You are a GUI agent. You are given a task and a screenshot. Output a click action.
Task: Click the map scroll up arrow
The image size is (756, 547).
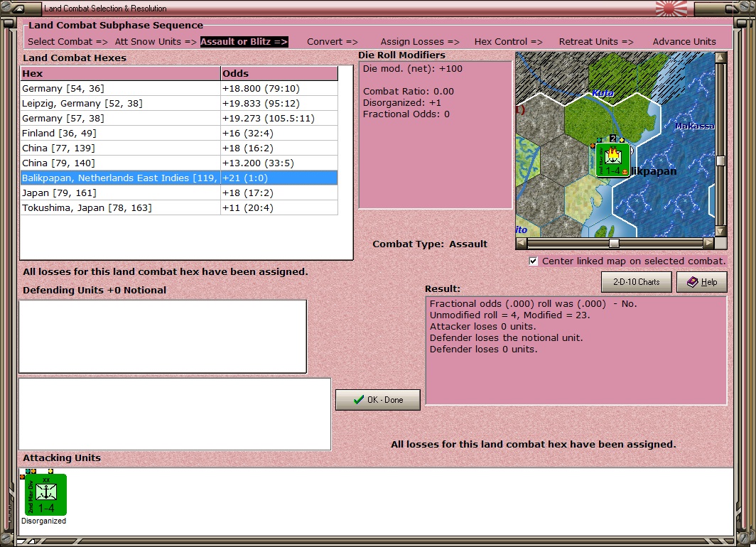coord(720,58)
